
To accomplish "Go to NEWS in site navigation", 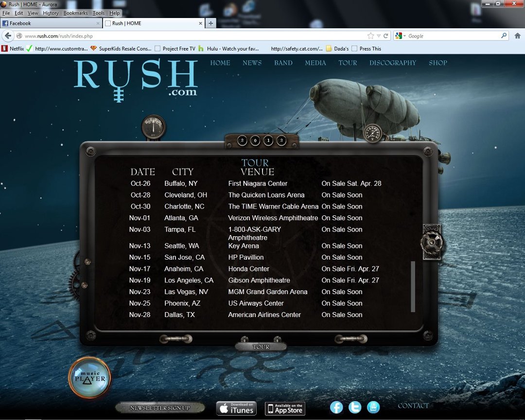I will point(252,63).
